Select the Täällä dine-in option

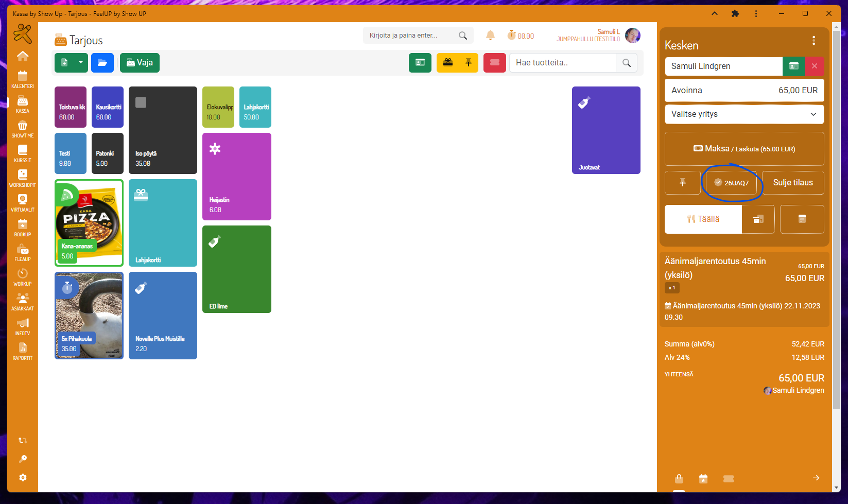point(703,219)
